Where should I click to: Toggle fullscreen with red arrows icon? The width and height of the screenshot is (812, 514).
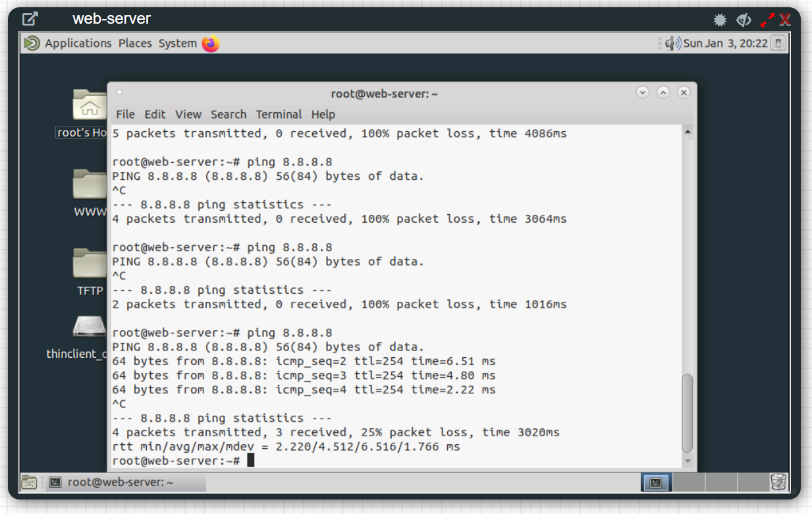pos(767,20)
